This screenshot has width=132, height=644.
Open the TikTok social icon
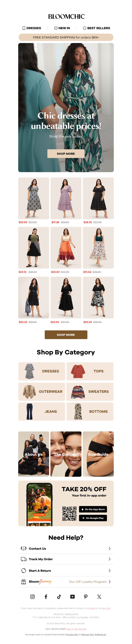(59, 597)
